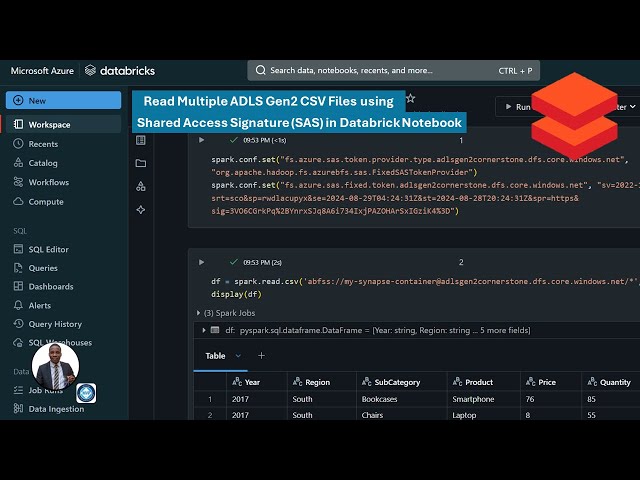This screenshot has width=640, height=480.
Task: Open Workspace in the sidebar
Action: click(63, 124)
